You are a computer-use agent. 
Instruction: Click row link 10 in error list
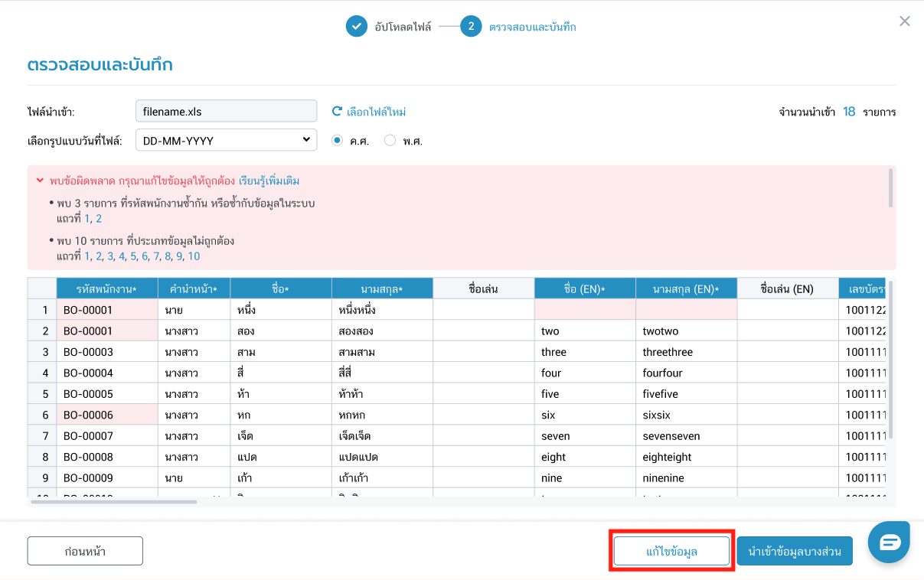pos(194,256)
